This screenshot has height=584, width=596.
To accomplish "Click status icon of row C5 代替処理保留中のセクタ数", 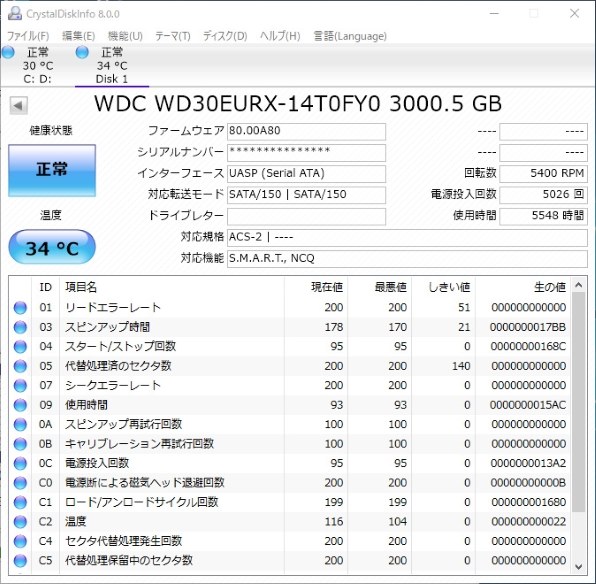I will click(x=20, y=560).
